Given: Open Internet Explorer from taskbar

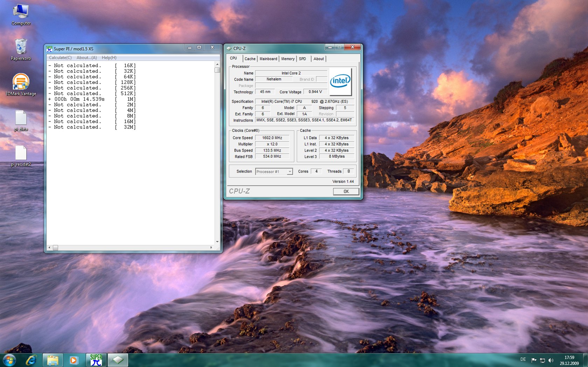Looking at the screenshot, I should tap(31, 360).
